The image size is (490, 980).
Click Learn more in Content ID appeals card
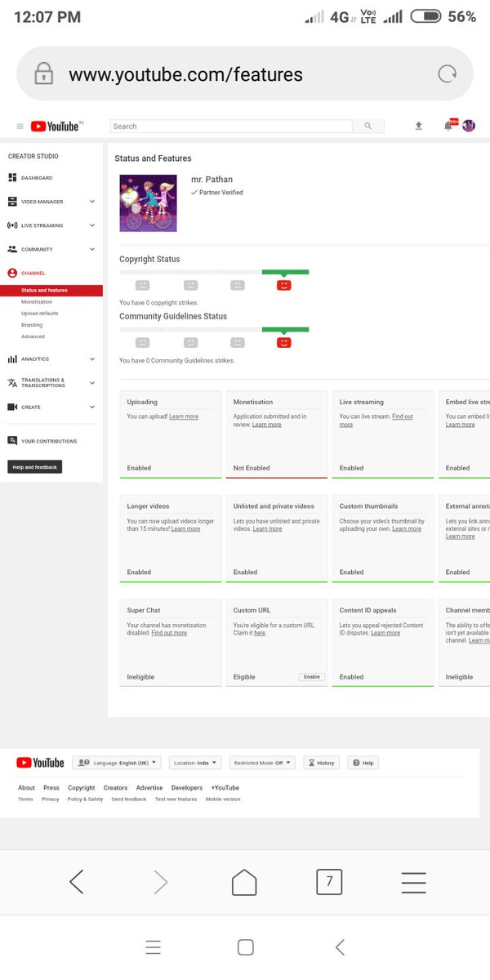coord(385,633)
